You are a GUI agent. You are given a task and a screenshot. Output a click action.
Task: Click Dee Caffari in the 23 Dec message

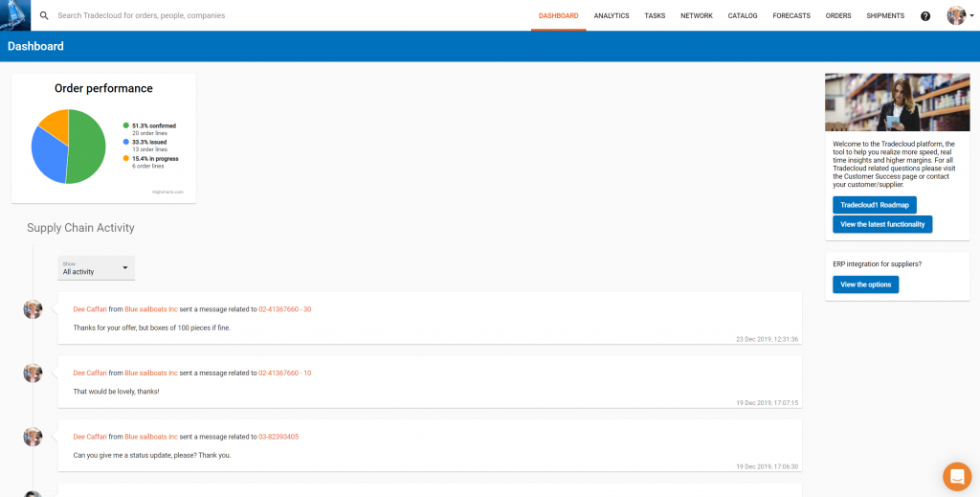(x=90, y=309)
